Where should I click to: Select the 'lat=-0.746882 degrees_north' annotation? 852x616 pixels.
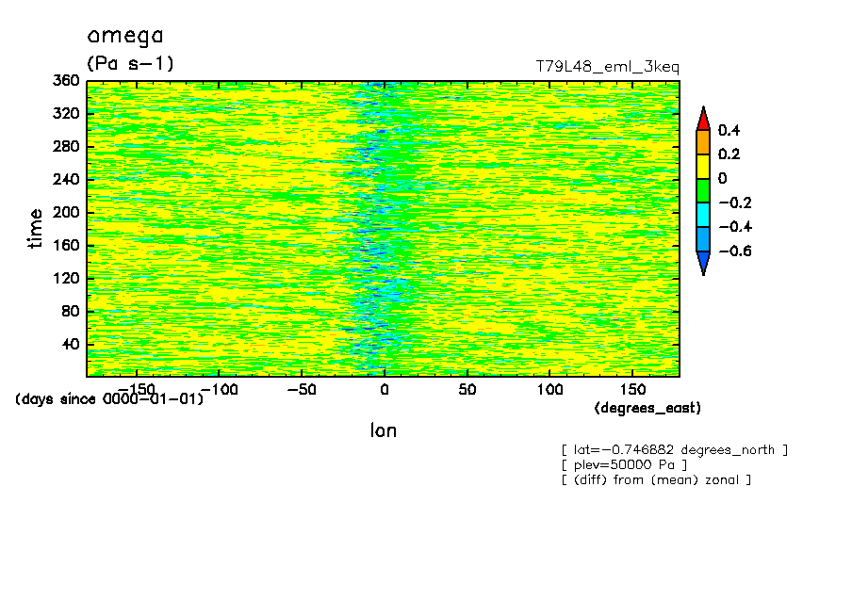[674, 449]
